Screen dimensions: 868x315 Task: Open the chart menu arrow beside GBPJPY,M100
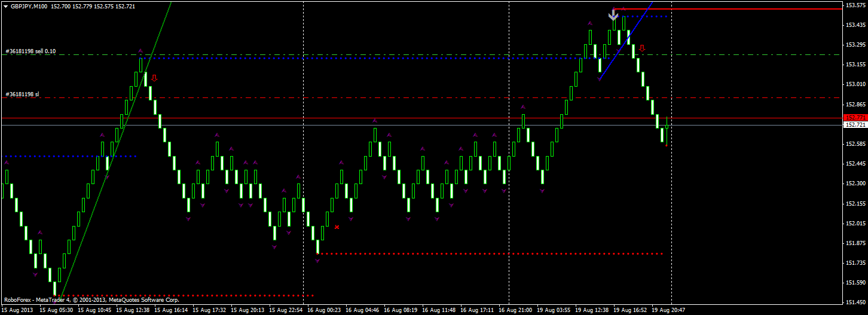coord(5,5)
